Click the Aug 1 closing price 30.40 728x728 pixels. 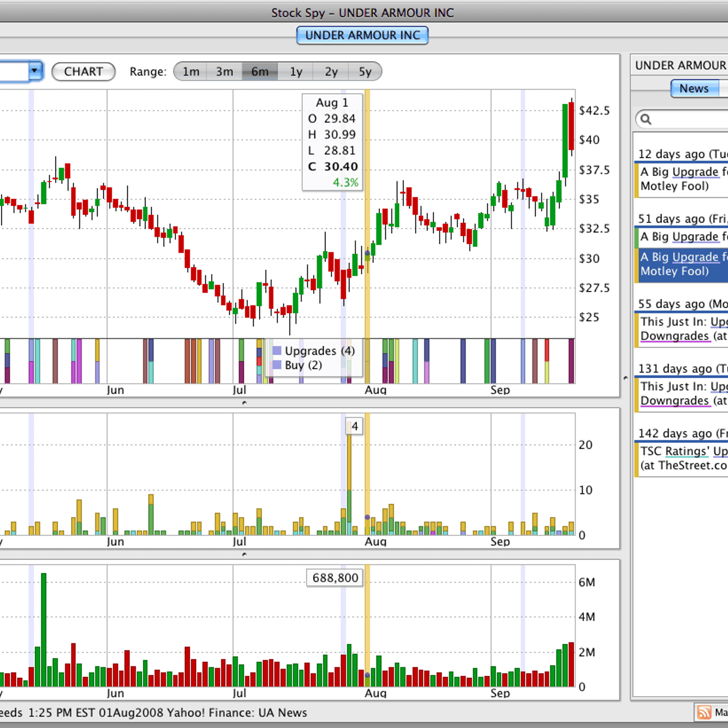pos(341,167)
